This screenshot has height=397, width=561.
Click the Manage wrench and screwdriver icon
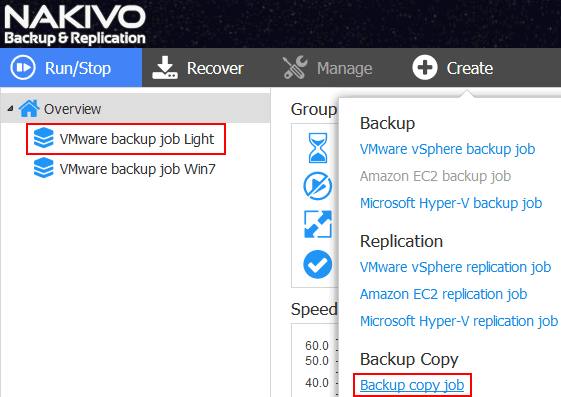click(x=295, y=67)
